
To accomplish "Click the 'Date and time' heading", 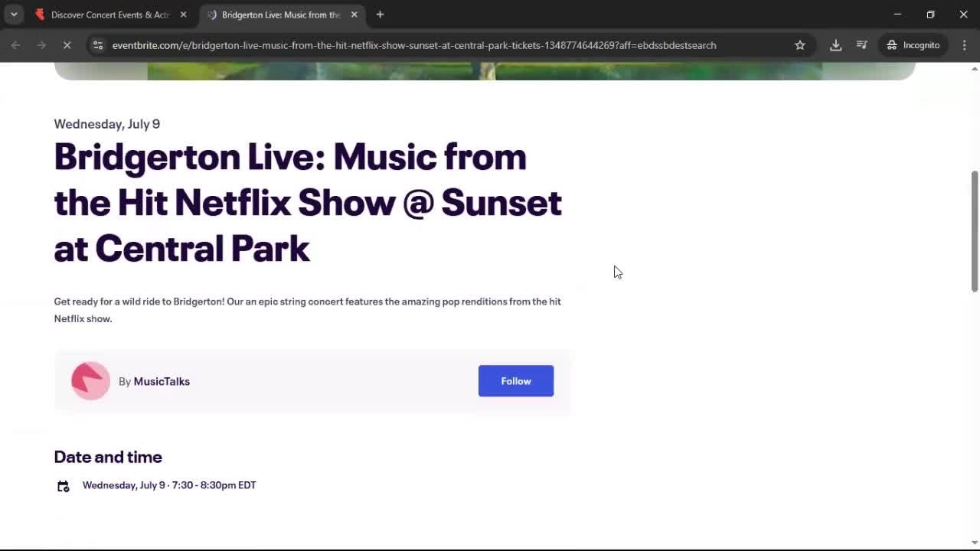I will pos(108,457).
